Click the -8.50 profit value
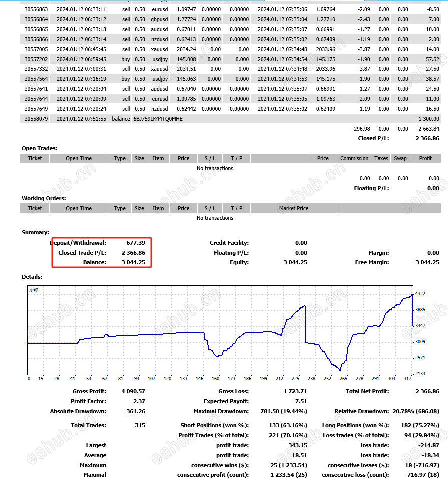This screenshot has height=479, width=448. click(433, 9)
